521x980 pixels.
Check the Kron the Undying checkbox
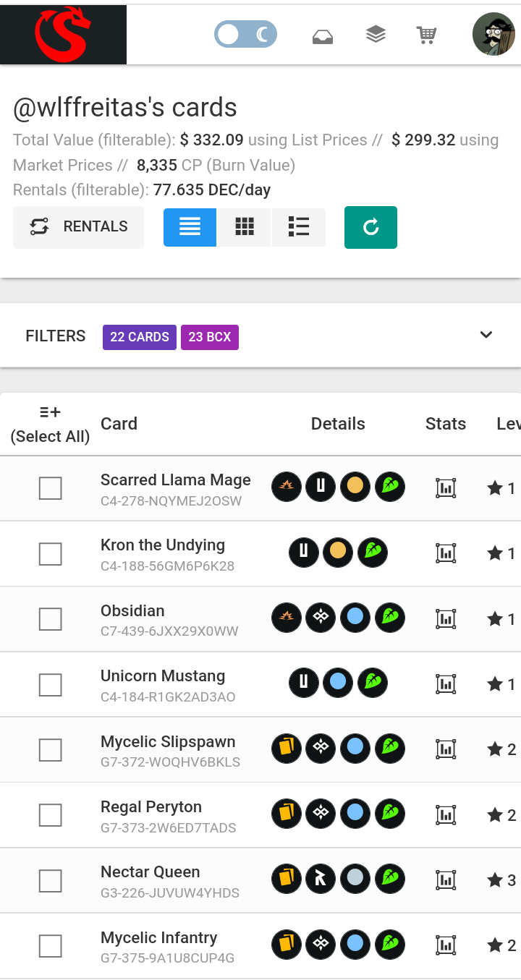click(50, 554)
